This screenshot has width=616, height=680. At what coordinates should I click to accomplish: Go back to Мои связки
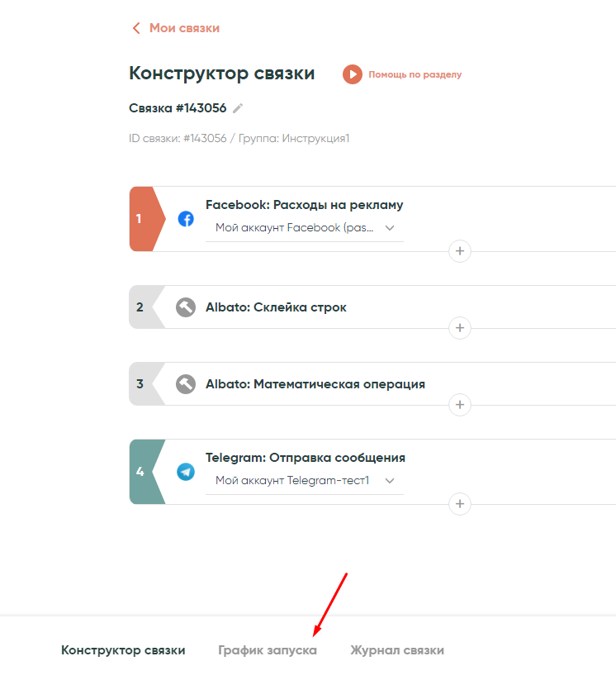pyautogui.click(x=176, y=28)
